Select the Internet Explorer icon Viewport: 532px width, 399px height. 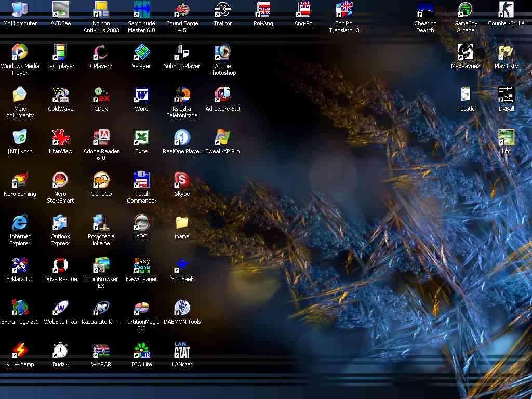click(20, 222)
